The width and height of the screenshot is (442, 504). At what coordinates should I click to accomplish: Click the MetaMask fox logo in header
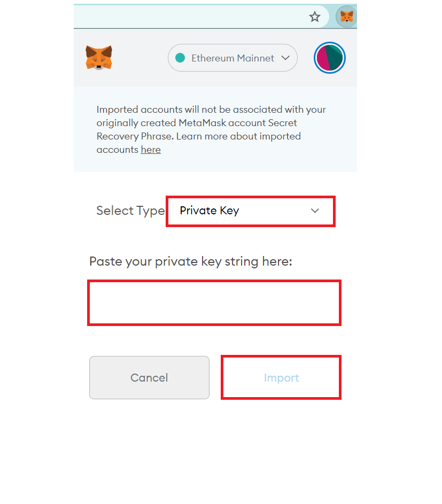(x=99, y=58)
